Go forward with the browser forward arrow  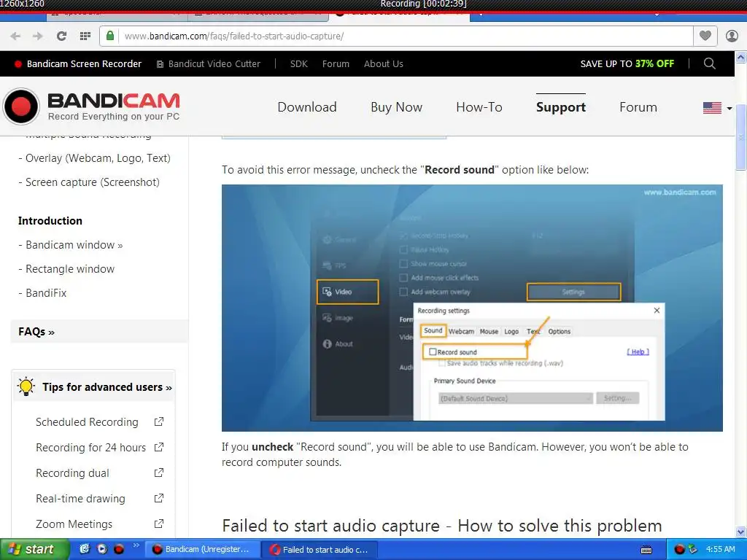38,36
